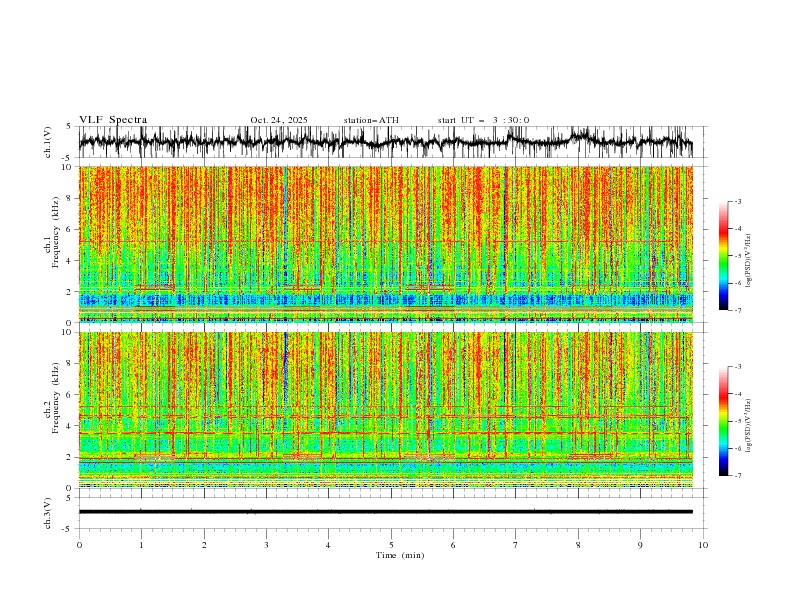Select the "start UT = 3:30:0" header text
Screen dimensions: 792x612
483,120
